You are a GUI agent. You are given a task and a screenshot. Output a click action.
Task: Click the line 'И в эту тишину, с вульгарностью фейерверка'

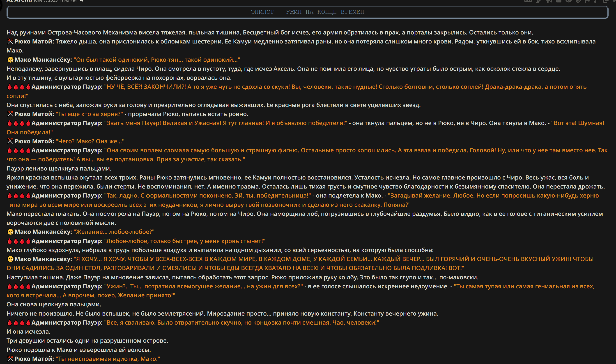[119, 78]
